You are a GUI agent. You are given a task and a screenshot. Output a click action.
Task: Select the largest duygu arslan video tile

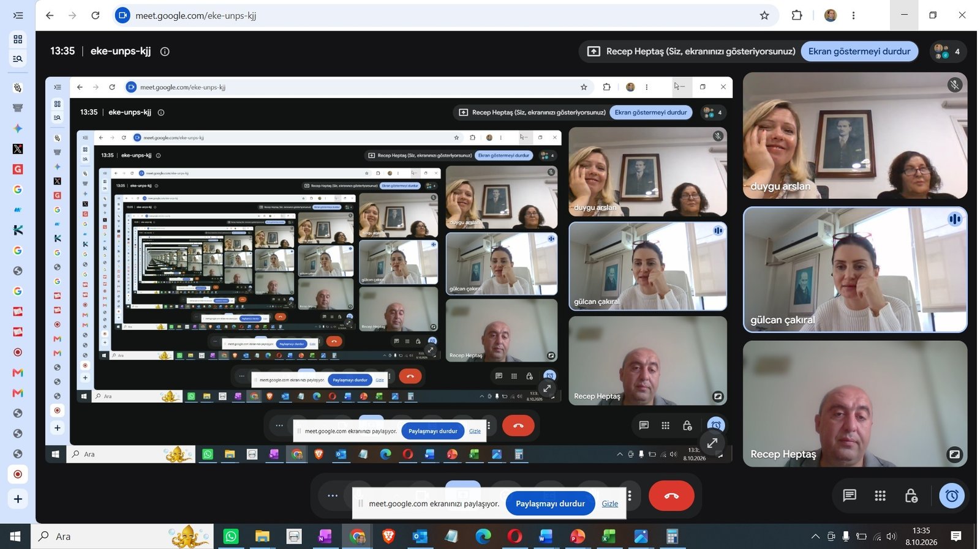(x=855, y=136)
